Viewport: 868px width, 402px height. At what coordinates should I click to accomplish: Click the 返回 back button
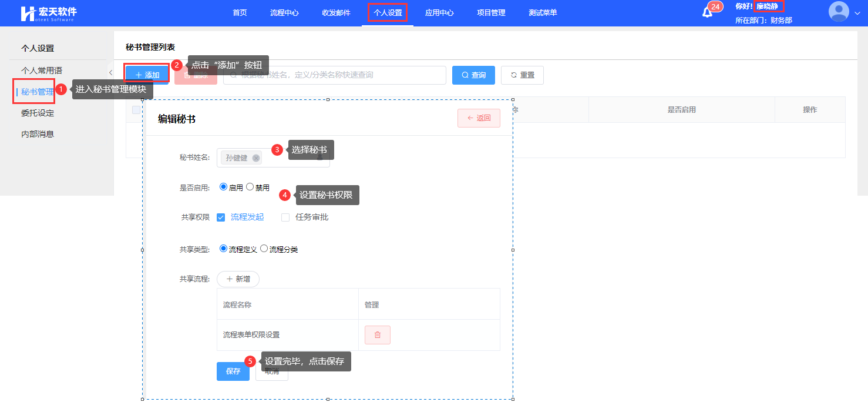point(479,118)
